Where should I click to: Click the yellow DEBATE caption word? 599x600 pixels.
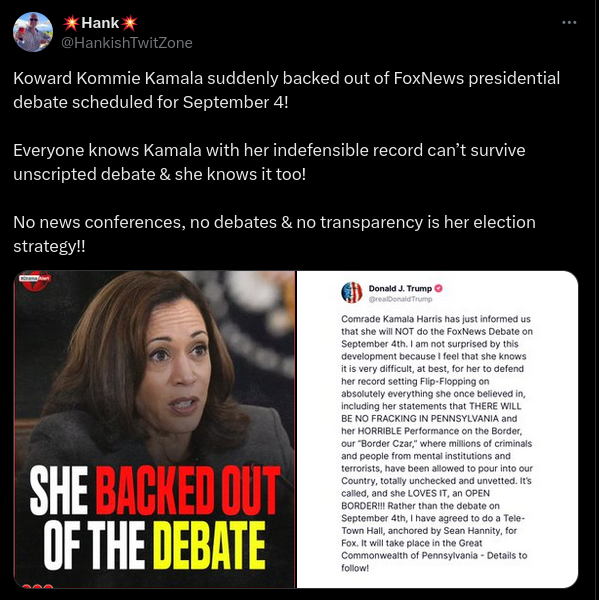pyautogui.click(x=209, y=546)
